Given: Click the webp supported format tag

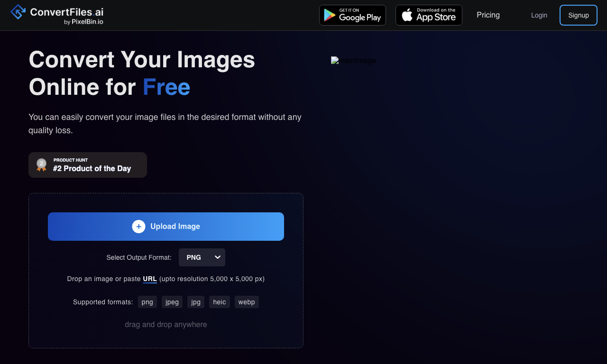Looking at the screenshot, I should 247,302.
